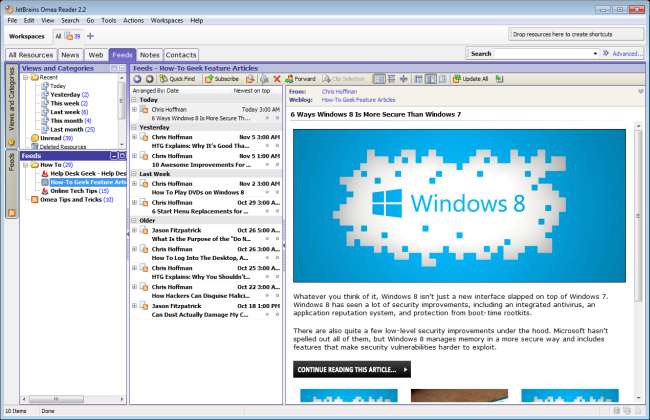The width and height of the screenshot is (650, 420).
Task: Click the Continue Reading This Article button
Action: tap(352, 369)
